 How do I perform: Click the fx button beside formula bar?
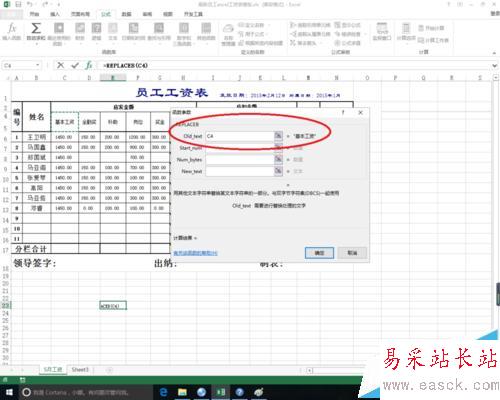(89, 65)
